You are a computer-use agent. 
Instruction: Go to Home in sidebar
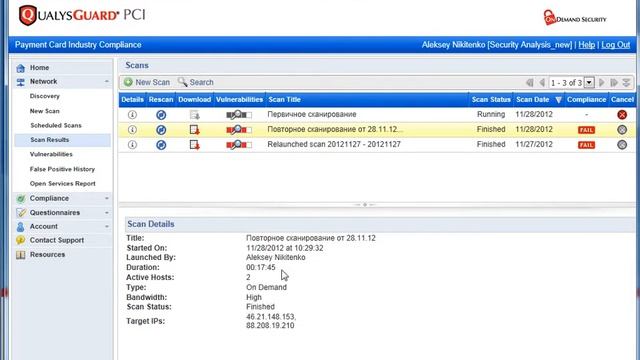[39, 68]
